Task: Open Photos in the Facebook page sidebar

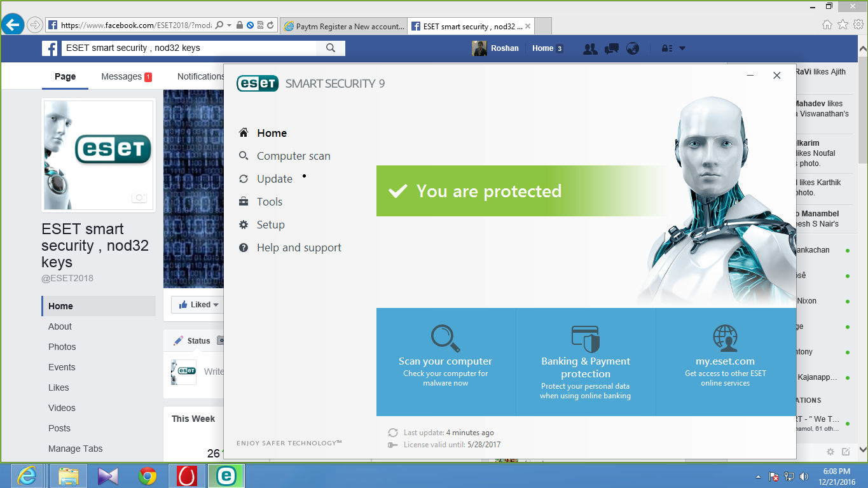Action: coord(62,347)
